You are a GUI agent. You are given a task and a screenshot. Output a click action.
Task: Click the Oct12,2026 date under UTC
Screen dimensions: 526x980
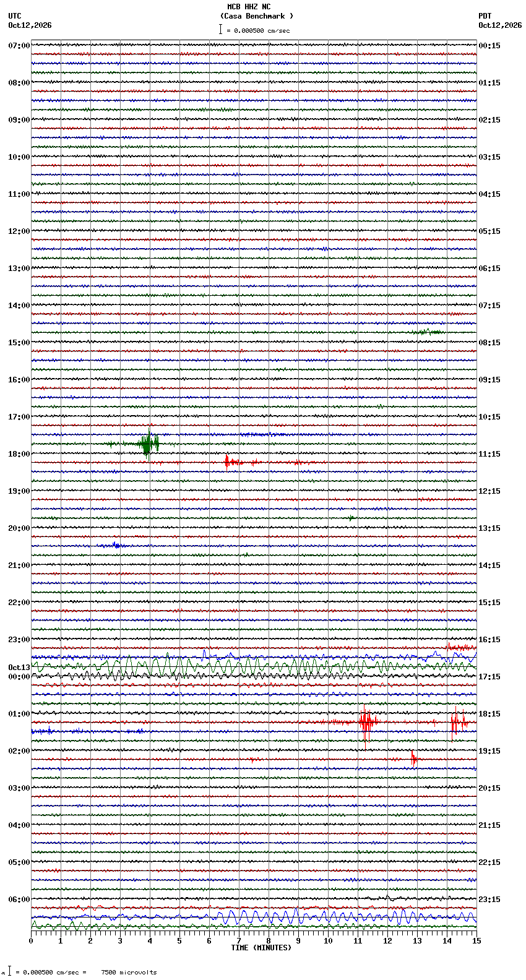30,25
